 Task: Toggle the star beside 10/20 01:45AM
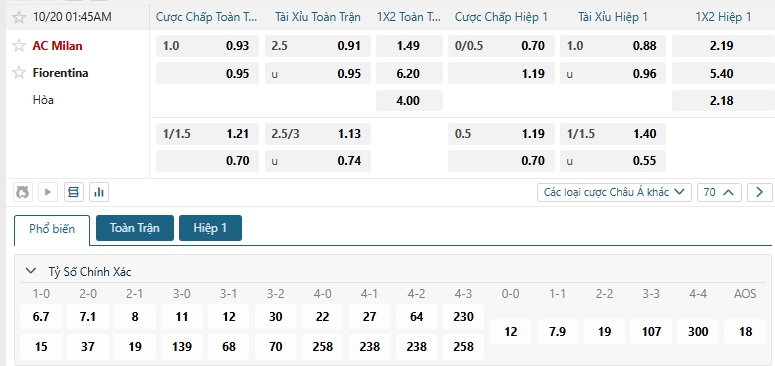[19, 17]
